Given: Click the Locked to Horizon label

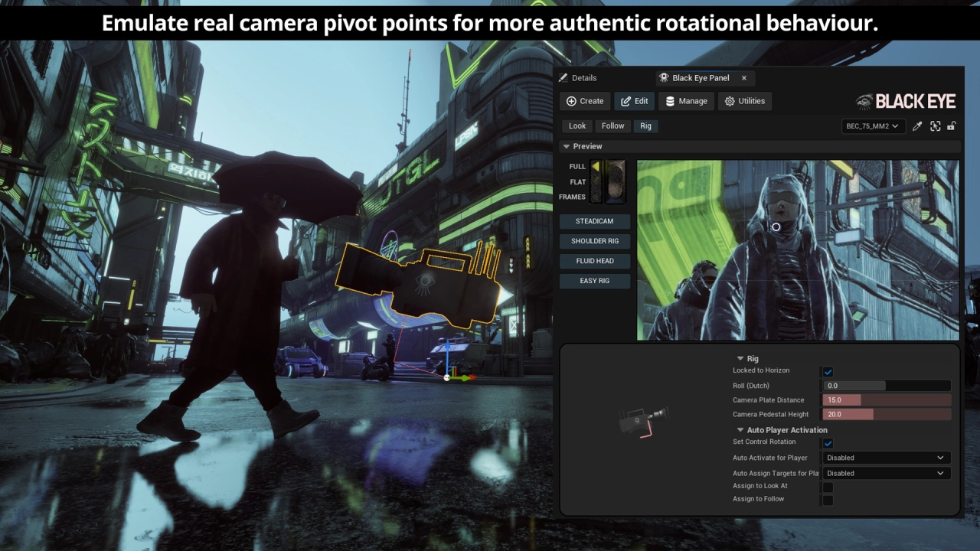Looking at the screenshot, I should 761,370.
